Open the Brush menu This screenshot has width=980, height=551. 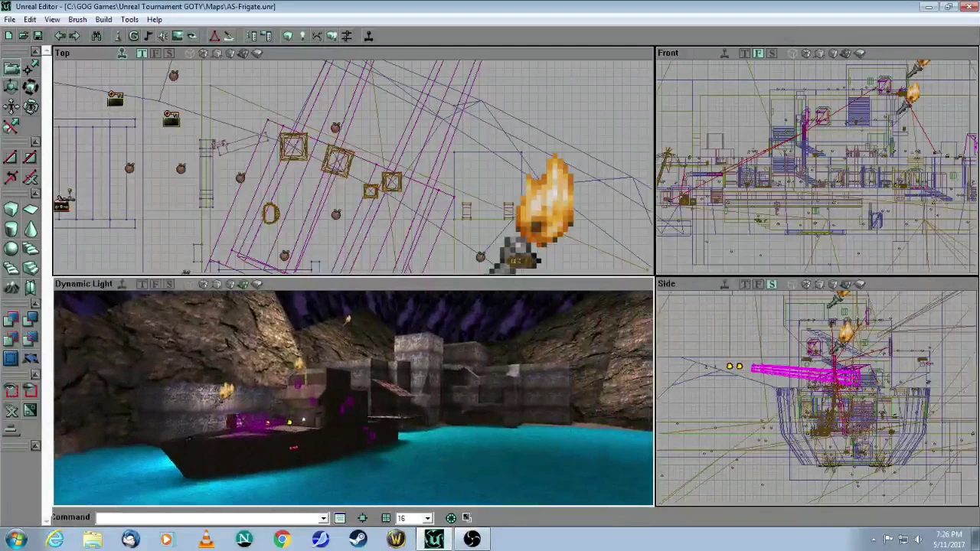[77, 19]
